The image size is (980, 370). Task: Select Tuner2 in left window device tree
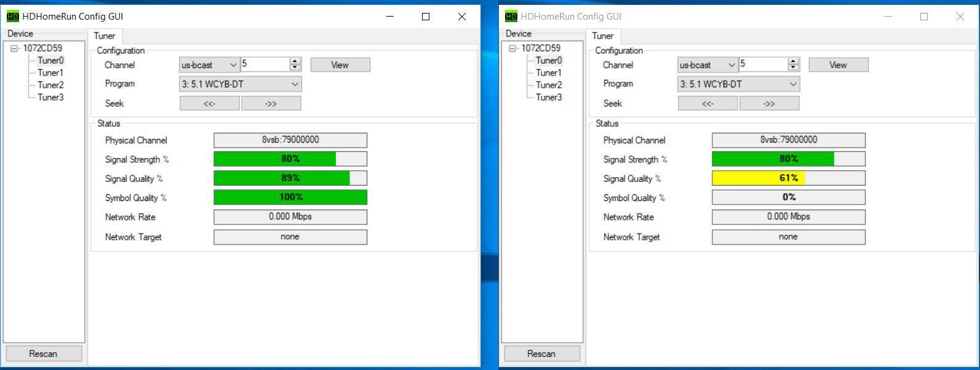coord(50,85)
